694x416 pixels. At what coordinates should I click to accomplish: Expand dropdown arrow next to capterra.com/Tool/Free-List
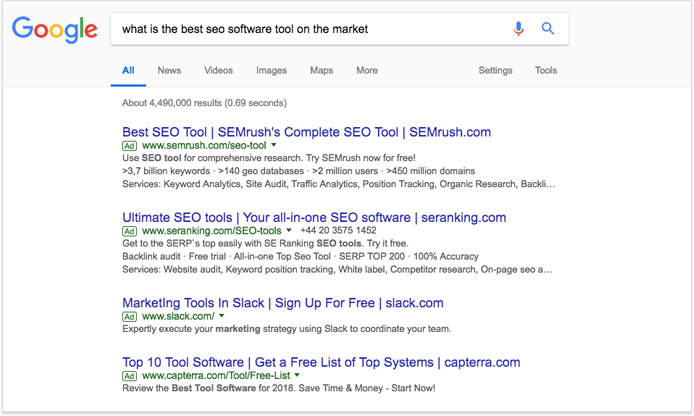[297, 375]
